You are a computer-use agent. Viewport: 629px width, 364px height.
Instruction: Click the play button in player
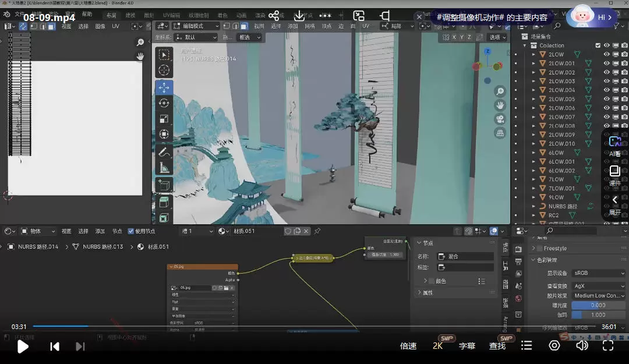tap(23, 347)
